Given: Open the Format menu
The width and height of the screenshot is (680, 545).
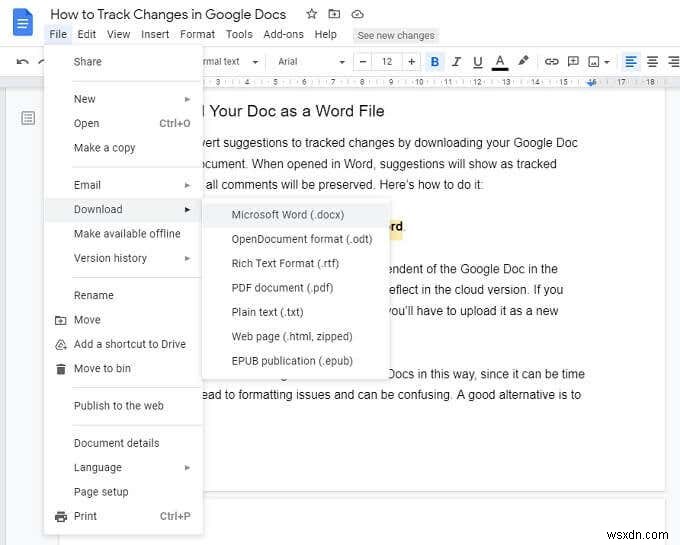Looking at the screenshot, I should pyautogui.click(x=197, y=34).
